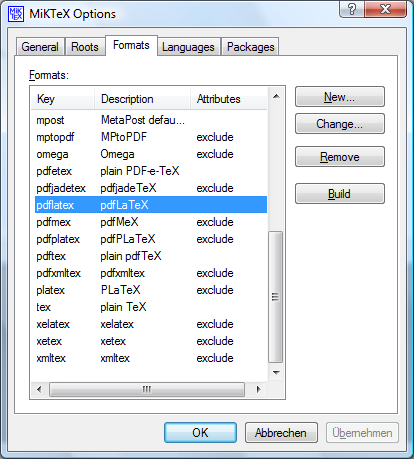
Task: Click the New... button
Action: coord(340,97)
